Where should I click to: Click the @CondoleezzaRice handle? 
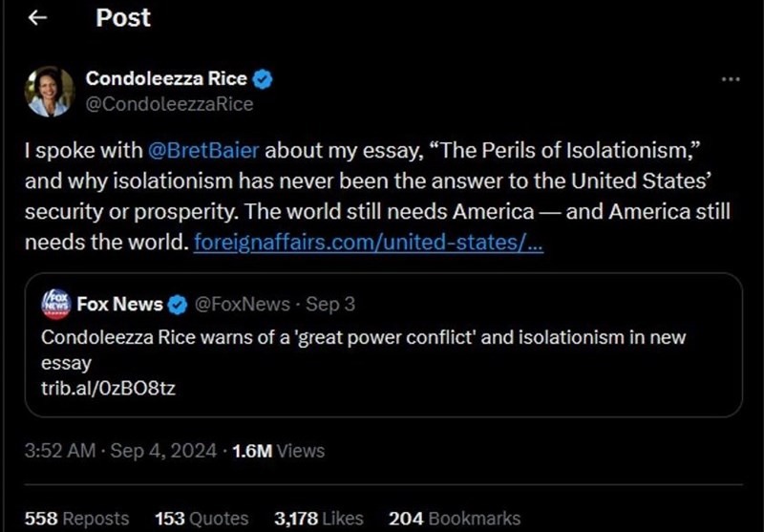[x=170, y=104]
